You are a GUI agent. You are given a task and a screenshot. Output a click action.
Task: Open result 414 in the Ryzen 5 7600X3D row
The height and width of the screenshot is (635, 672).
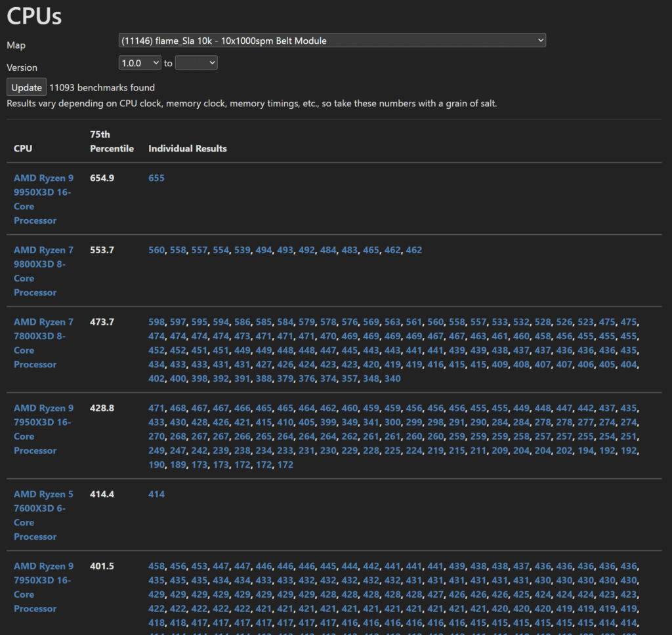click(156, 494)
